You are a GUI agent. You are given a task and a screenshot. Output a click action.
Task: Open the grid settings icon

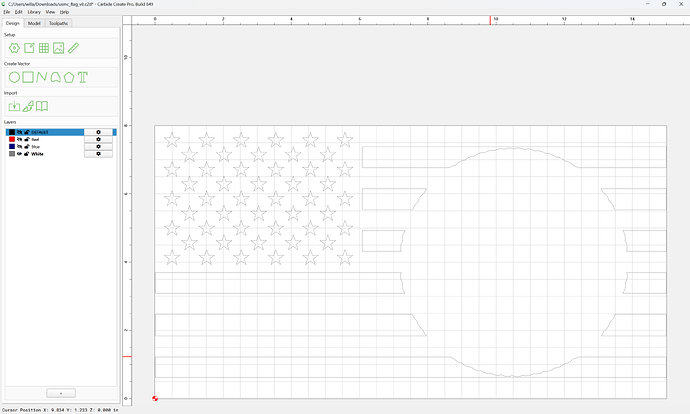pos(44,48)
